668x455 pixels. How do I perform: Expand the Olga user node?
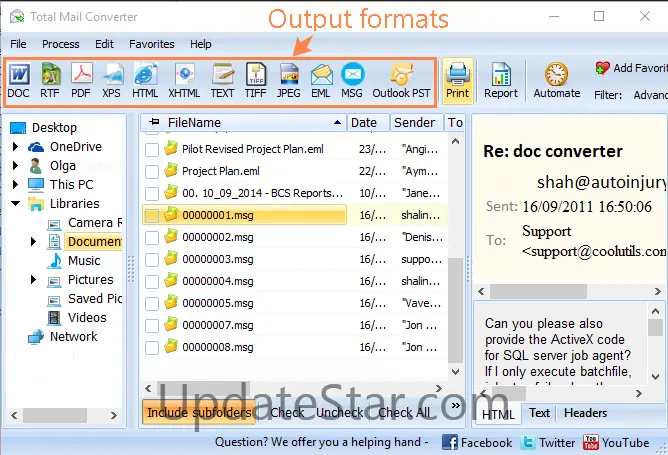15,165
